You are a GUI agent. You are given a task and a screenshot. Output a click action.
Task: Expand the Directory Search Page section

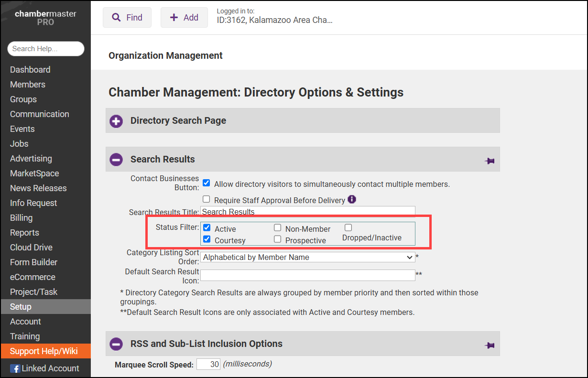click(116, 121)
